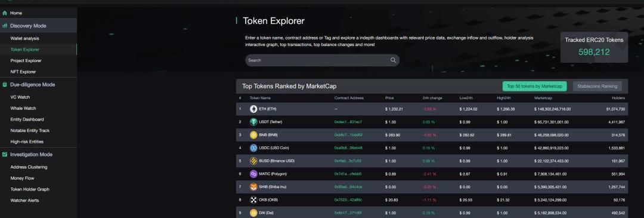Click the USDC coin logo icon
The height and width of the screenshot is (218, 644).
(x=253, y=148)
